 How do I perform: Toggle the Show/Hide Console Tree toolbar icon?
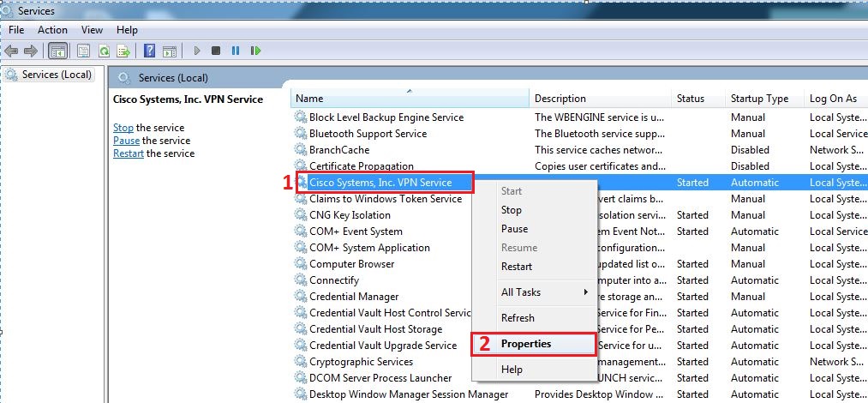(x=57, y=51)
